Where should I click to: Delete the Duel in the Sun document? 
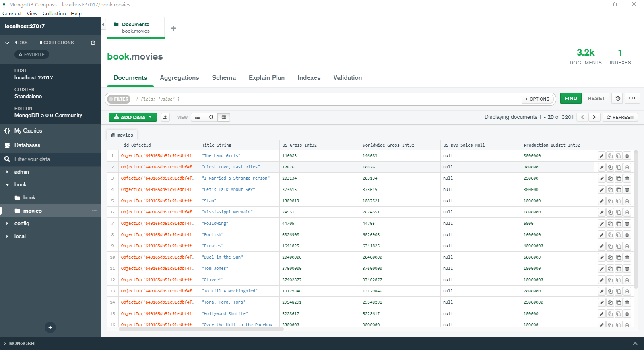627,257
